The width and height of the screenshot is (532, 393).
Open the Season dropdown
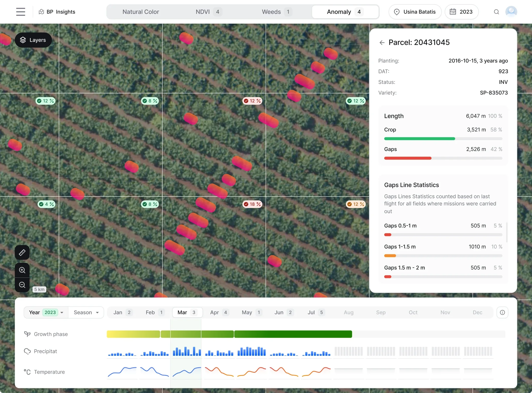coord(86,312)
